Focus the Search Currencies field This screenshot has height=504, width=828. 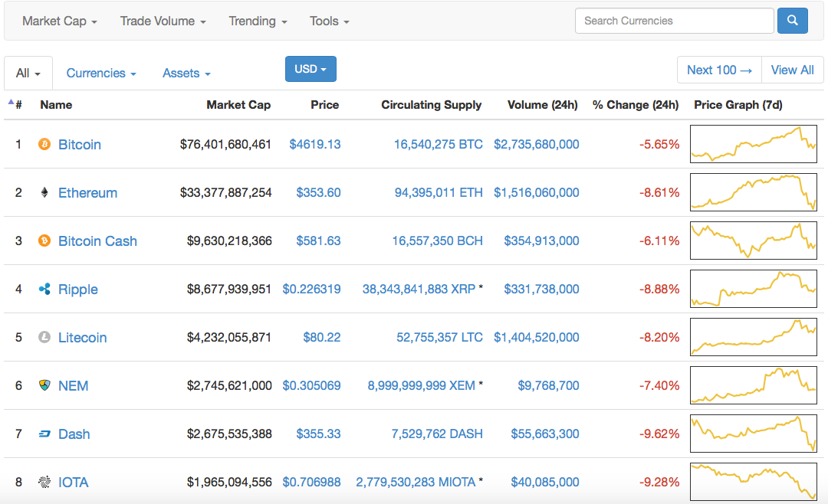(x=675, y=21)
